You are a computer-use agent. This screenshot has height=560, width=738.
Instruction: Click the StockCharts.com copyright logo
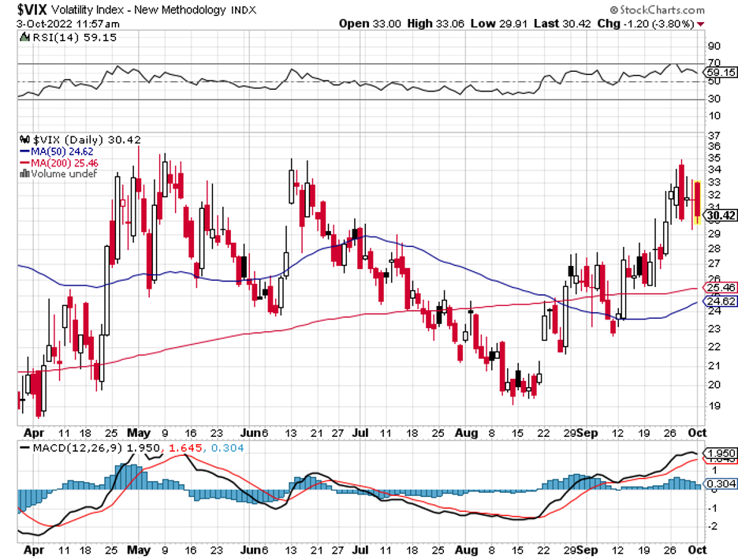(657, 9)
